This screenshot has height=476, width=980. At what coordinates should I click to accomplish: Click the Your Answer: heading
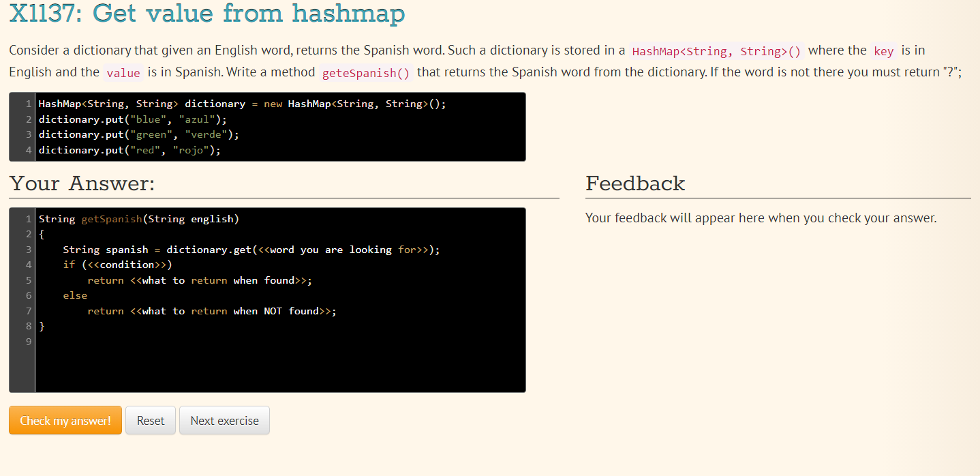82,183
